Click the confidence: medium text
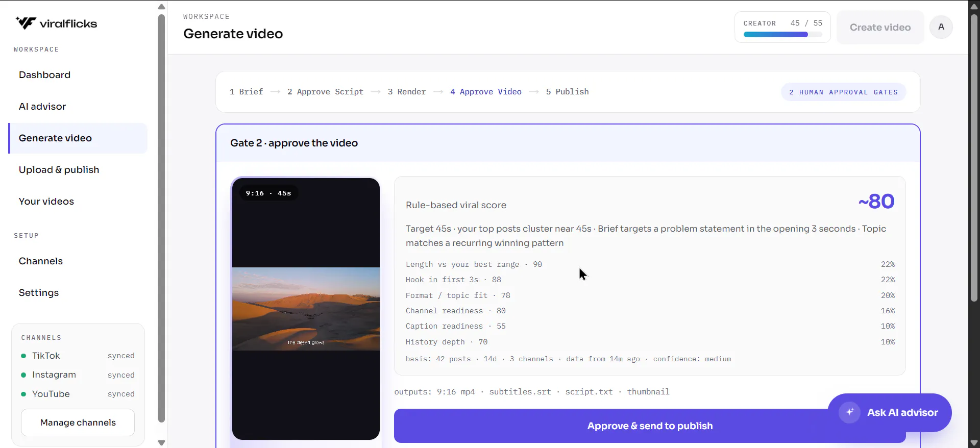Screen dimensions: 980x448 [692, 359]
